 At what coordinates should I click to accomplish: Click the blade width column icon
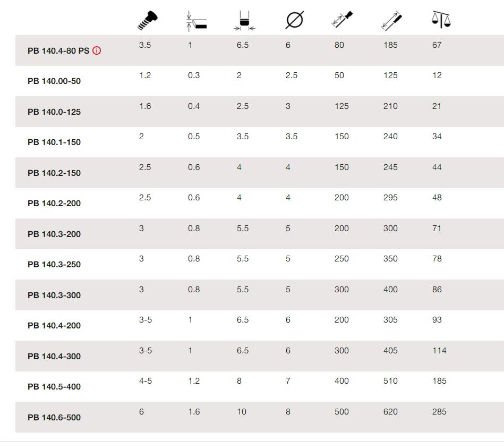pos(245,21)
